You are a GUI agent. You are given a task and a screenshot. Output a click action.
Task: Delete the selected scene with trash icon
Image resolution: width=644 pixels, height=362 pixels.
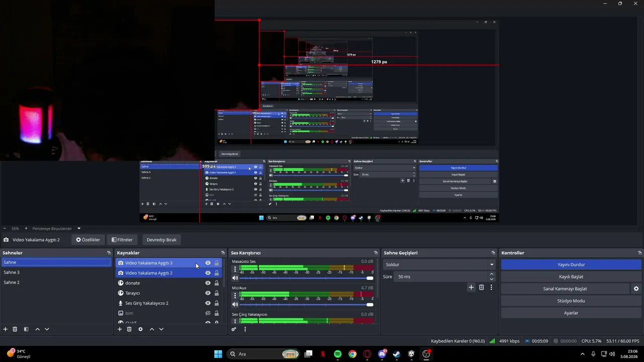point(15,329)
